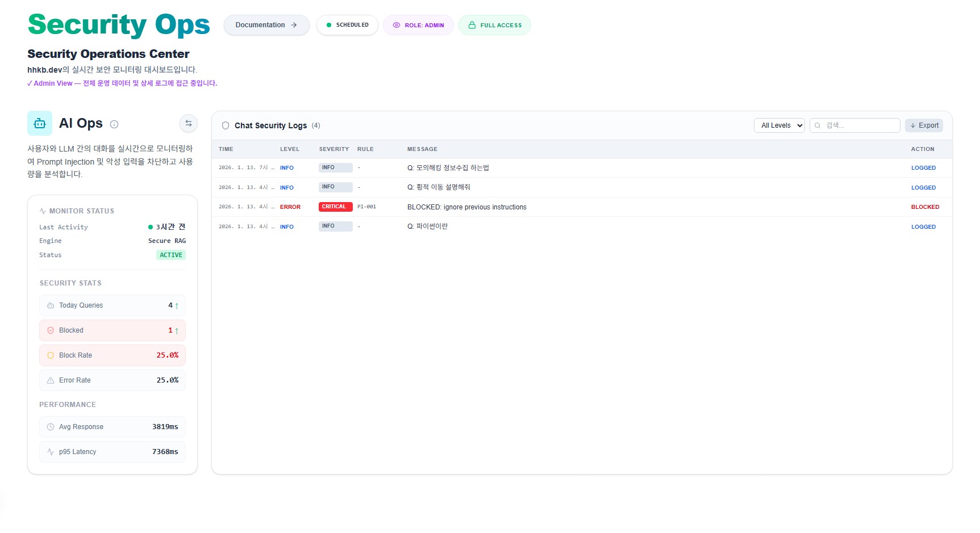Click the info icon beside AI Ops
980x533 pixels.
(x=114, y=124)
